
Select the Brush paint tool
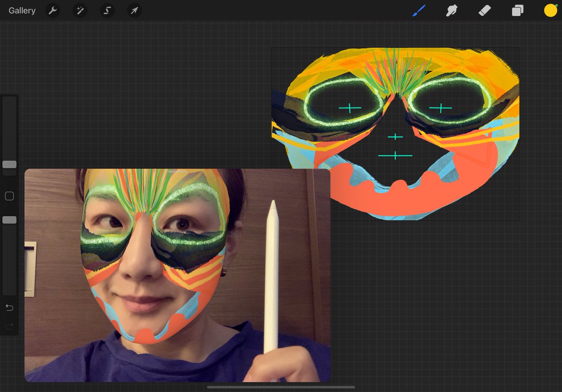pyautogui.click(x=419, y=10)
